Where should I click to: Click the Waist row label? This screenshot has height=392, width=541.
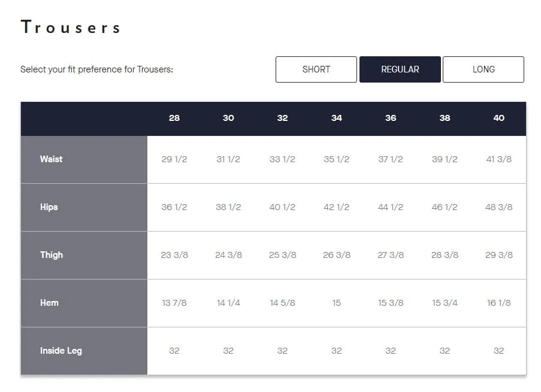coord(51,159)
